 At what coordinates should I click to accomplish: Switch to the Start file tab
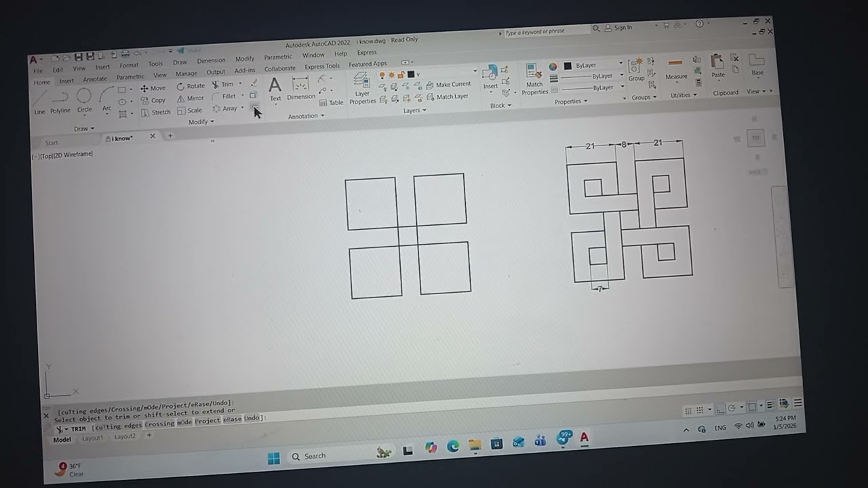(52, 143)
